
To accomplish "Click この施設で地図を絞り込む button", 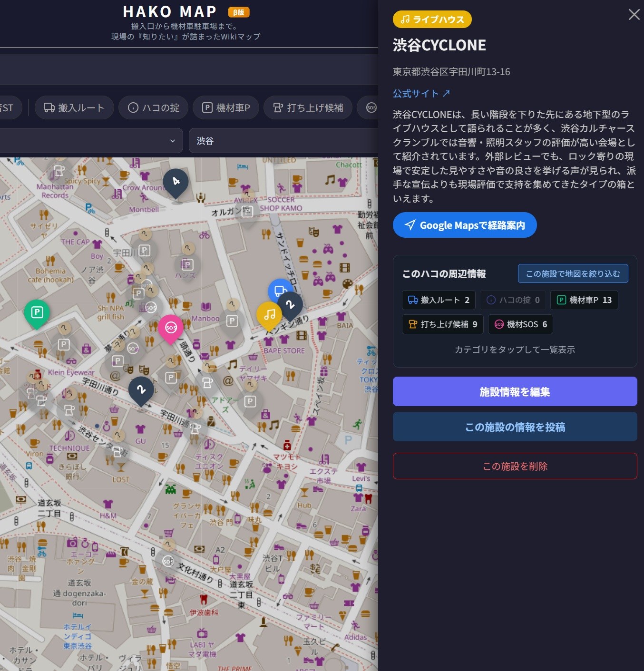I will [x=573, y=273].
